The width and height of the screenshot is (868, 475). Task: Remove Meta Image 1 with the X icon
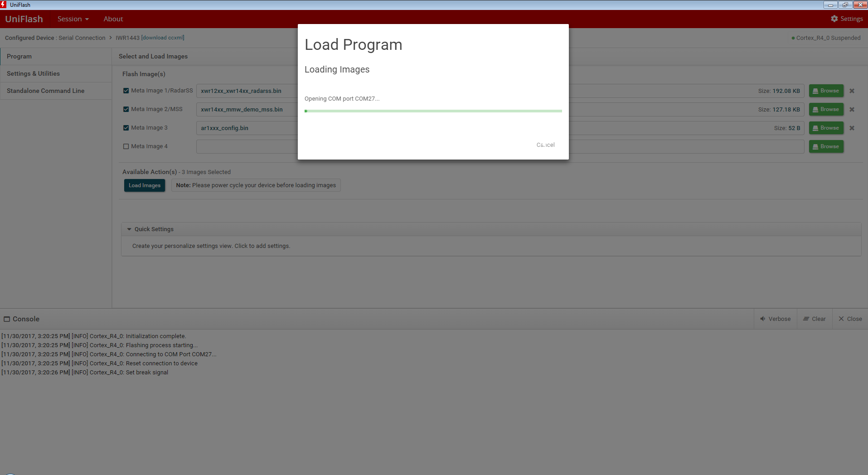click(x=852, y=91)
